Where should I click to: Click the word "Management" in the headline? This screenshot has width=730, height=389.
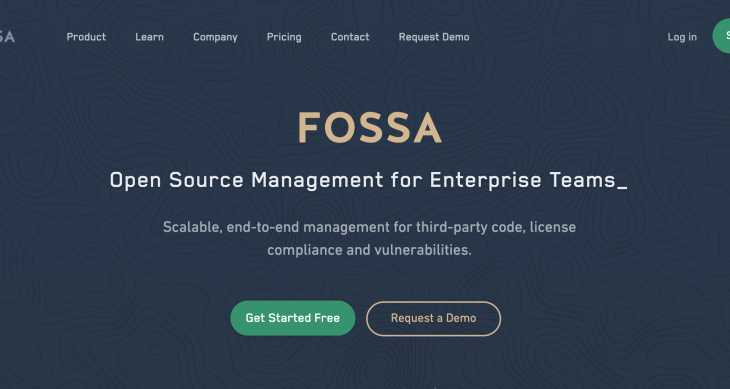[x=317, y=181]
